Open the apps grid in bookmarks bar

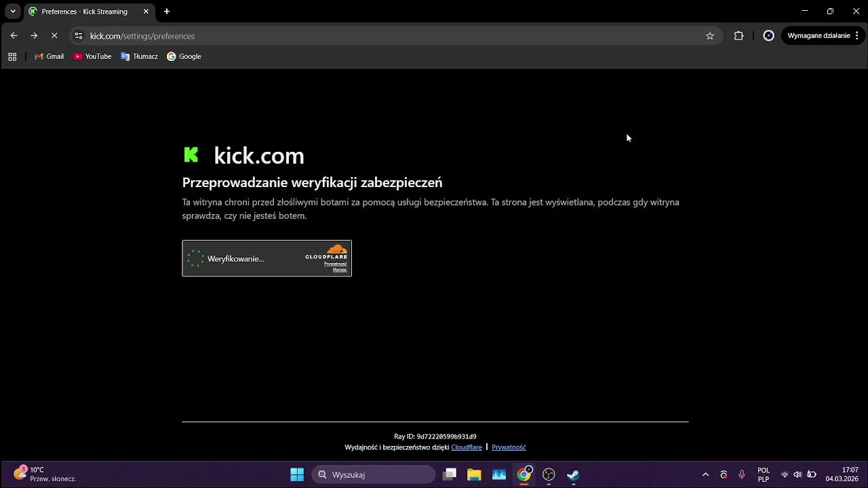(x=12, y=56)
